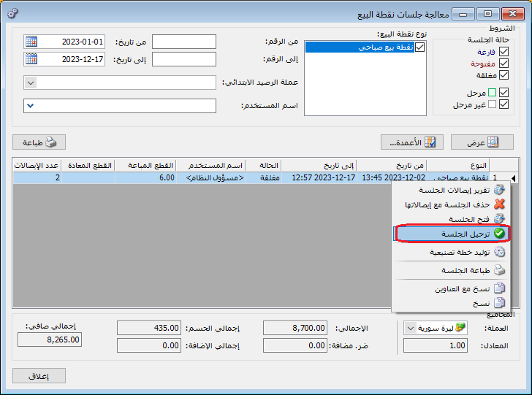The width and height of the screenshot is (532, 395).
Task: Click the gear icon in the title bar
Action: pyautogui.click(x=12, y=14)
